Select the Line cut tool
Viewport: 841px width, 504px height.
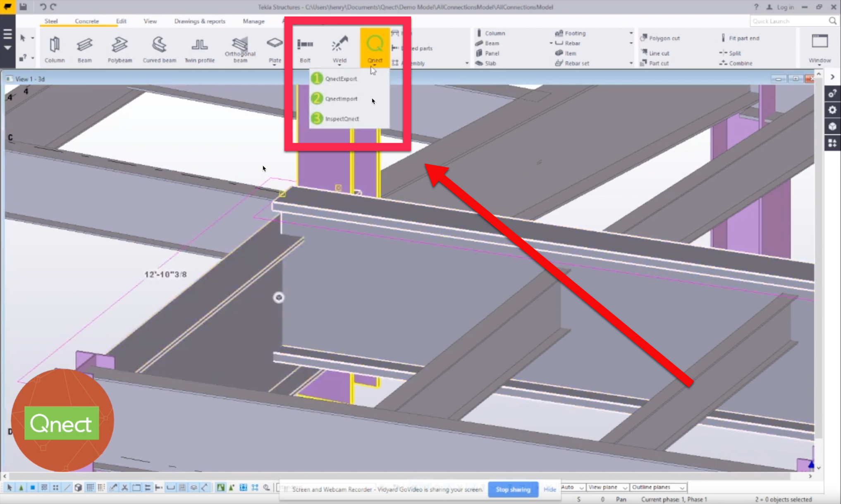655,53
